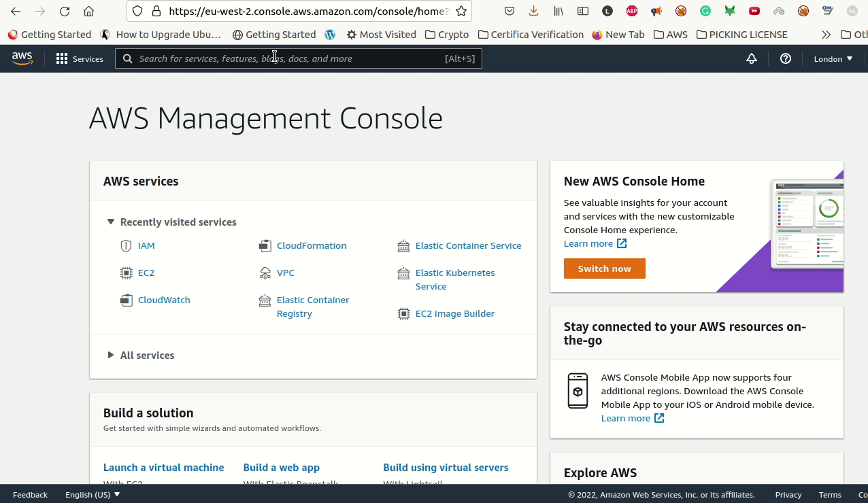
Task: Open the IAM service
Action: click(146, 246)
